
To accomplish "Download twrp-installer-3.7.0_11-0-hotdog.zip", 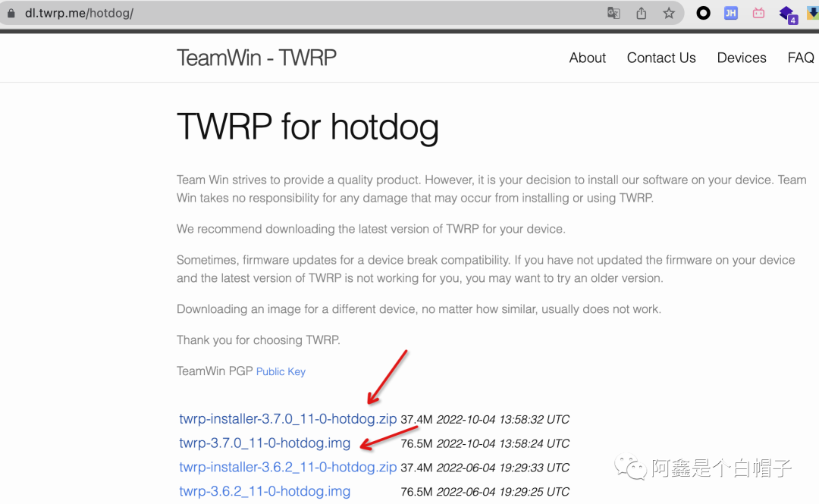I will click(x=288, y=419).
